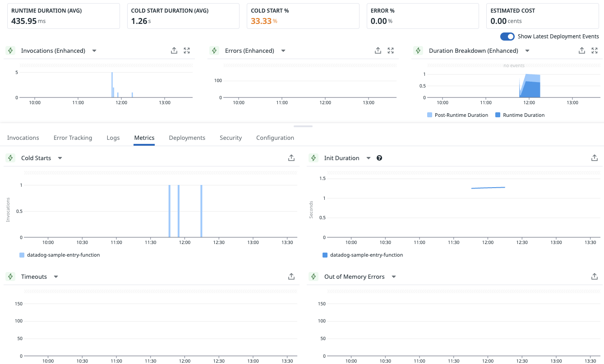
Task: Open the Timeouts metric dropdown
Action: point(56,276)
